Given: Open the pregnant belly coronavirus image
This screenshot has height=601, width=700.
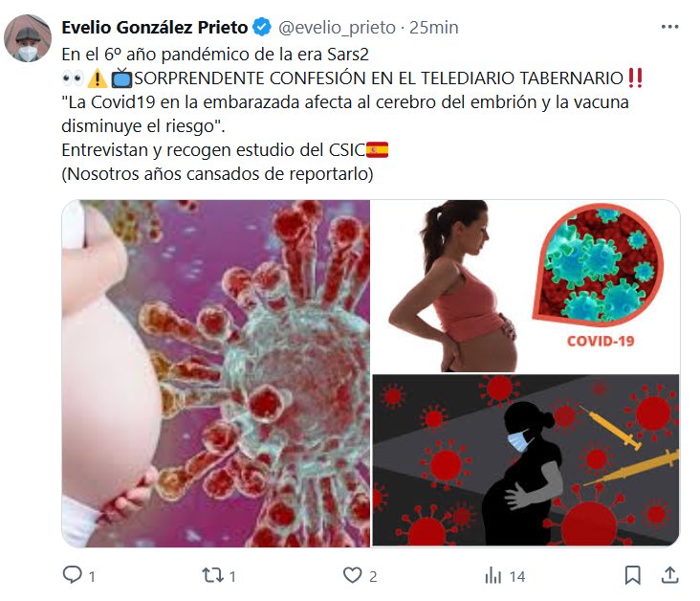Looking at the screenshot, I should tap(216, 373).
